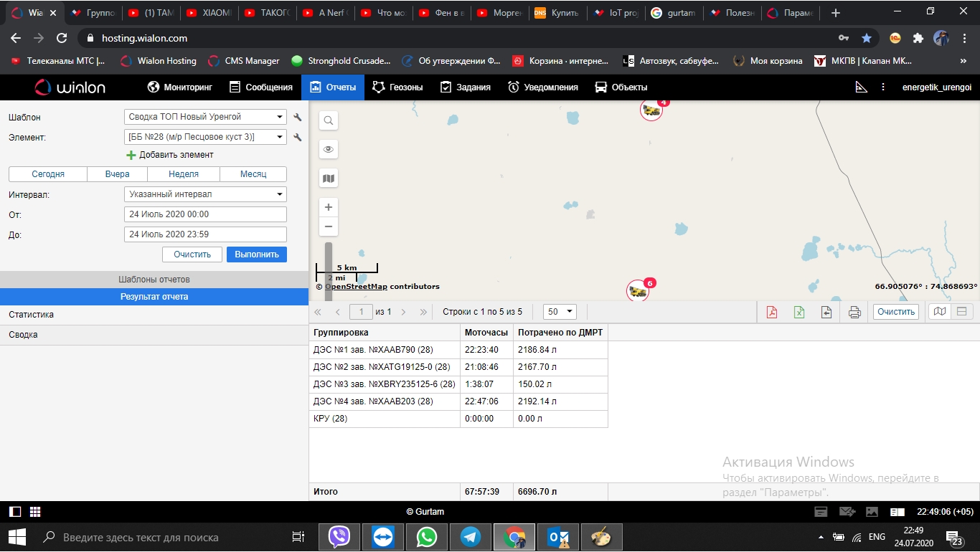Image resolution: width=980 pixels, height=552 pixels.
Task: Open the Интервал dropdown list
Action: (x=205, y=194)
